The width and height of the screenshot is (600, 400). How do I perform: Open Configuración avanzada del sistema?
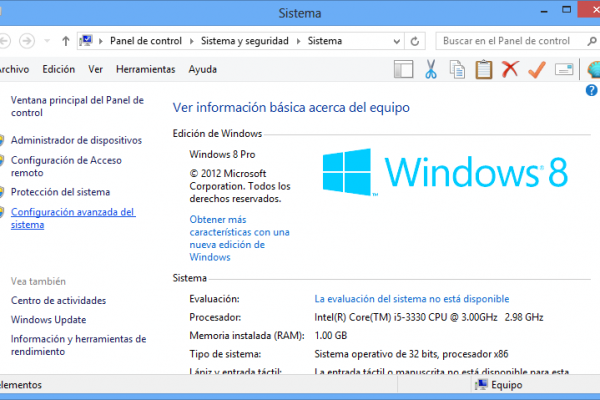pos(73,218)
